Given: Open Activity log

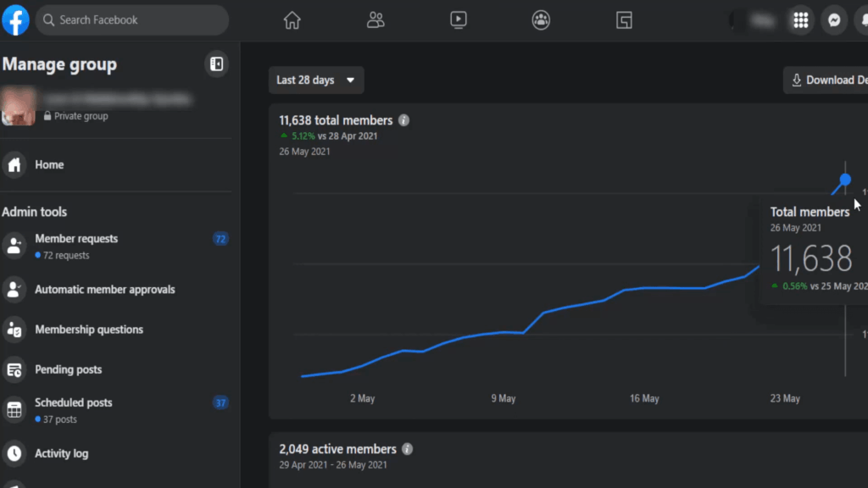Looking at the screenshot, I should pos(116,454).
